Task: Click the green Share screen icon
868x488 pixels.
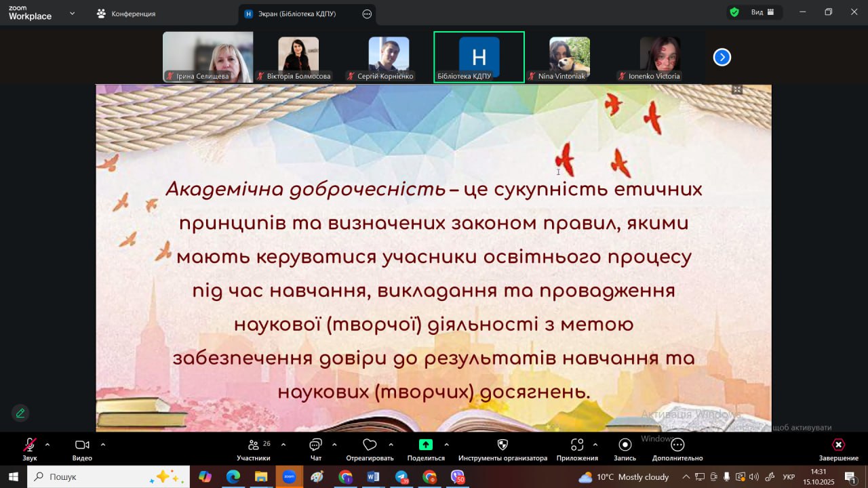Action: click(425, 445)
